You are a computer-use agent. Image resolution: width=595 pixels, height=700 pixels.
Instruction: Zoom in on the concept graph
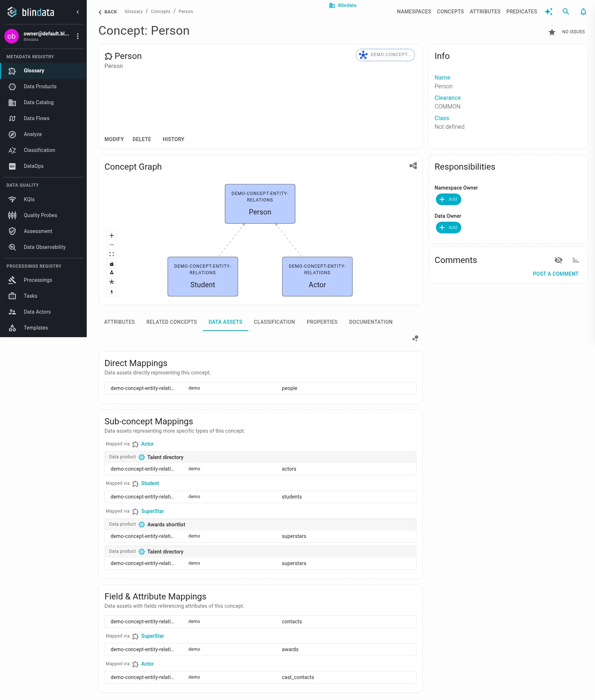point(112,236)
